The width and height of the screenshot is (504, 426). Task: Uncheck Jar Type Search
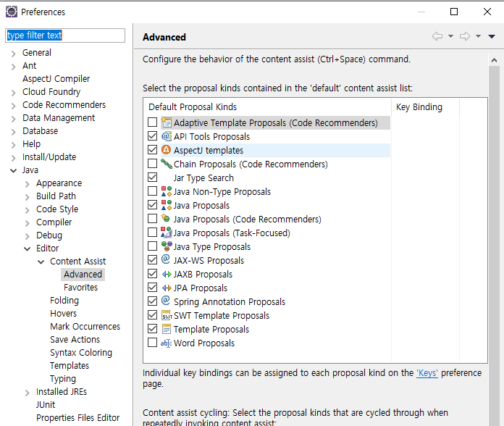click(x=152, y=177)
